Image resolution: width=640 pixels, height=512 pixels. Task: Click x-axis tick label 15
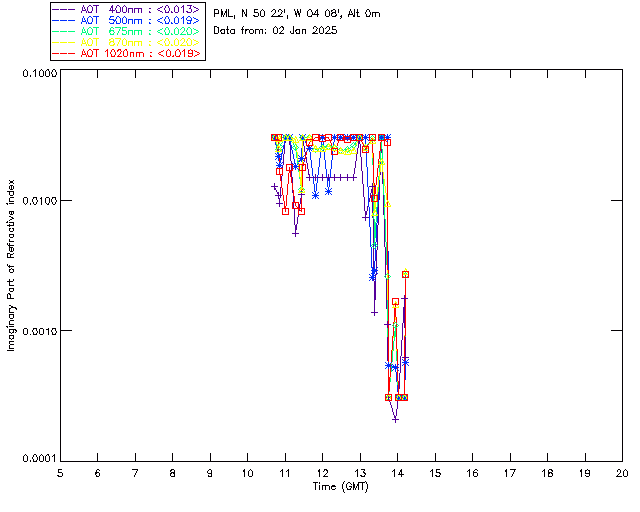click(435, 473)
